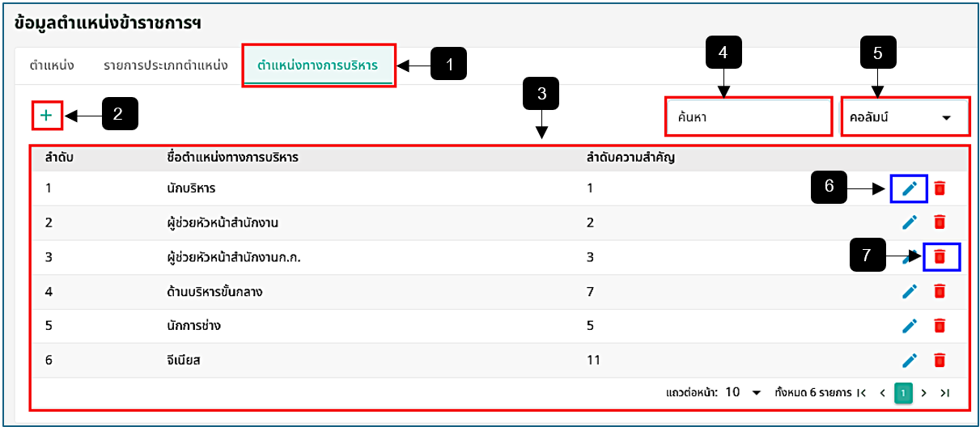This screenshot has height=427, width=980.
Task: Delete the จีเนียส row
Action: [940, 360]
